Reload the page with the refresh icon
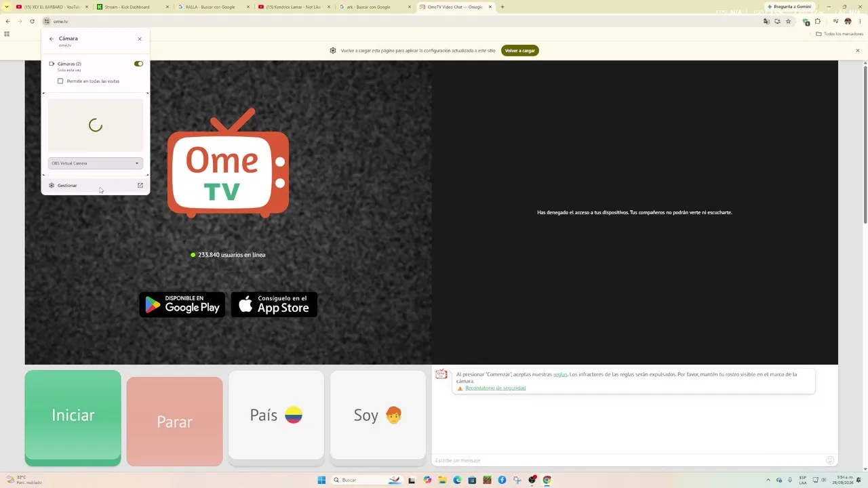The height and width of the screenshot is (488, 868). click(32, 22)
